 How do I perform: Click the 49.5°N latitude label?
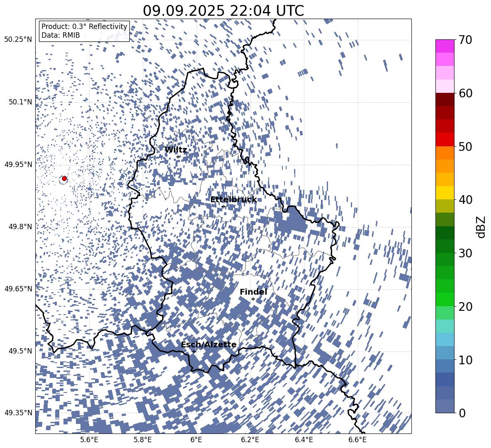tap(20, 351)
